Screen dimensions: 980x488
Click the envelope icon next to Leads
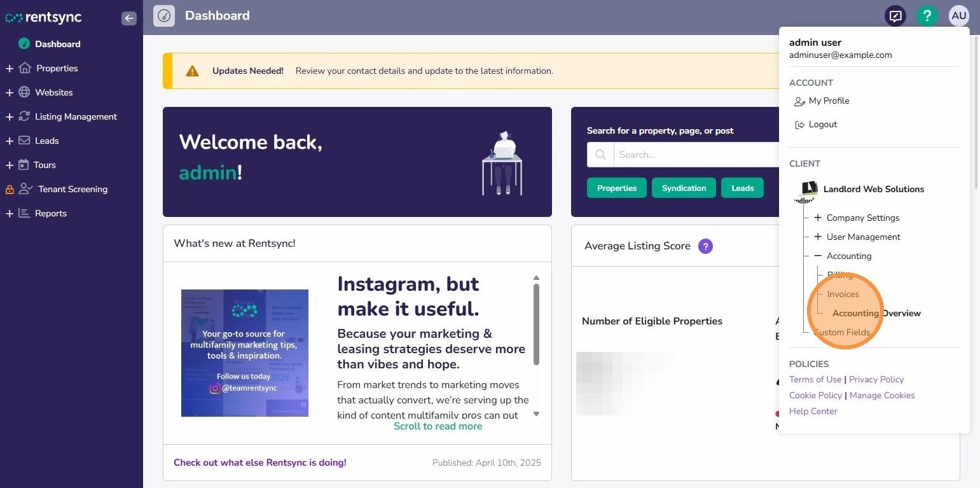(x=24, y=141)
